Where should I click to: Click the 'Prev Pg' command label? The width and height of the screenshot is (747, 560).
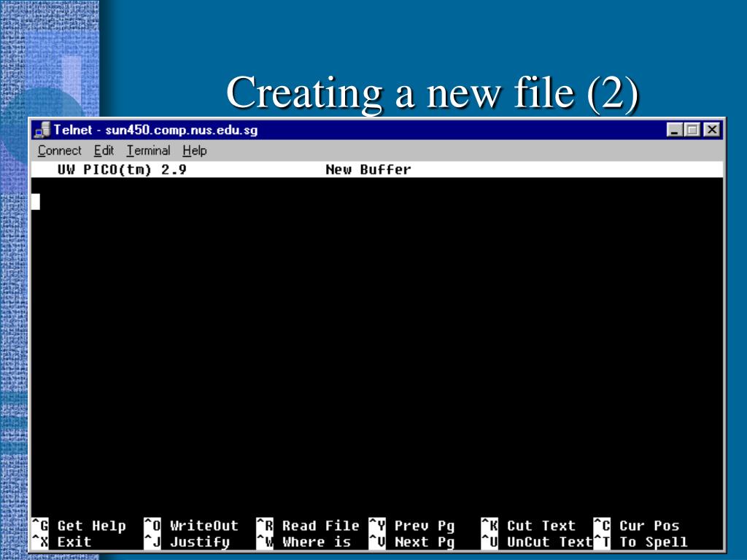pos(425,526)
